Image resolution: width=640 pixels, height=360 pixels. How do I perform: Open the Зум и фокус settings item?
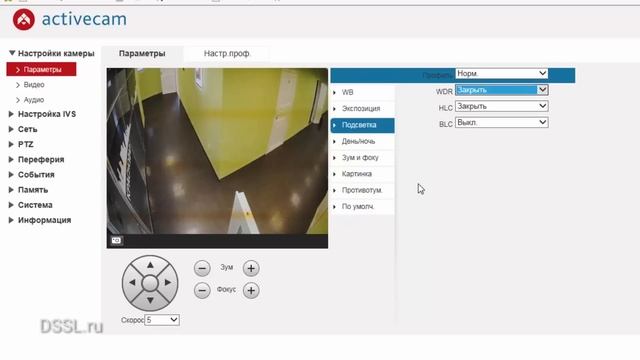(362, 158)
